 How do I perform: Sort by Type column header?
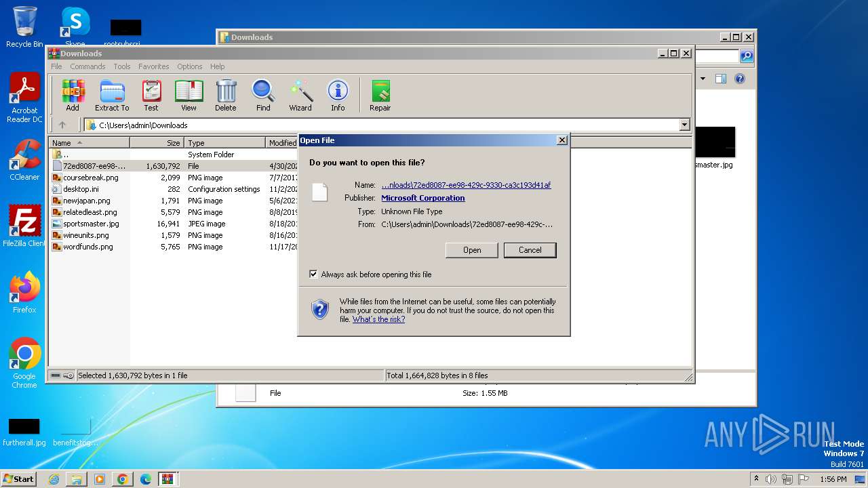[x=225, y=143]
